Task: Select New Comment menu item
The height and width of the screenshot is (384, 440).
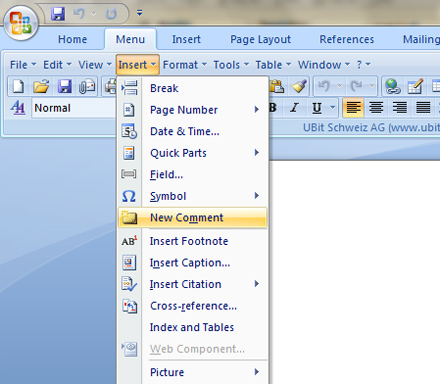Action: tap(193, 218)
